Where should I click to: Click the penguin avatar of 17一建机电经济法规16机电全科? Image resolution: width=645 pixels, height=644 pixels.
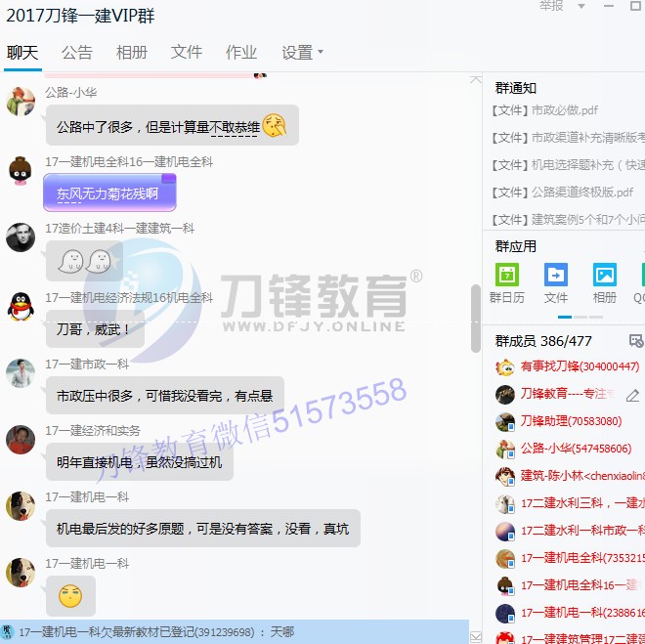tap(21, 307)
